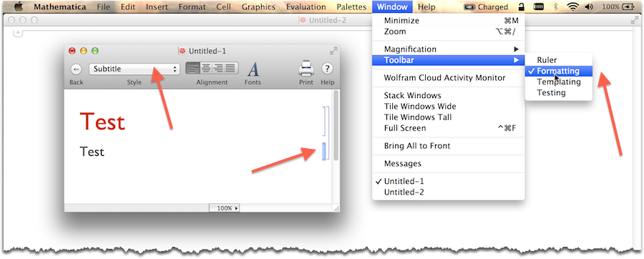Choose Stack Windows
Viewport: 644px width, 259px height.
click(449, 96)
